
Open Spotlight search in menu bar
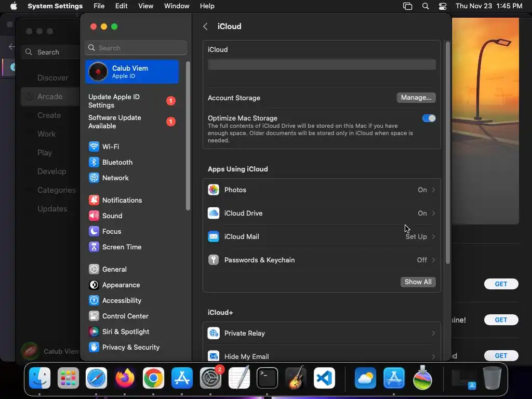tap(425, 6)
